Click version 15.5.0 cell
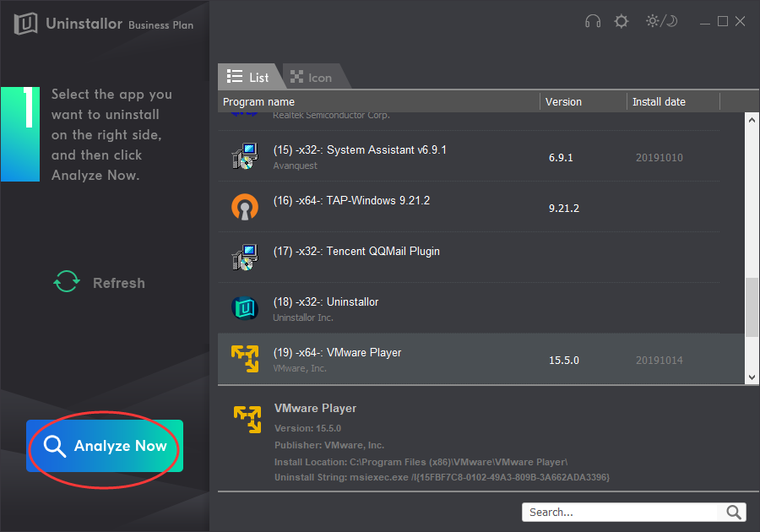The image size is (760, 532). coord(564,361)
